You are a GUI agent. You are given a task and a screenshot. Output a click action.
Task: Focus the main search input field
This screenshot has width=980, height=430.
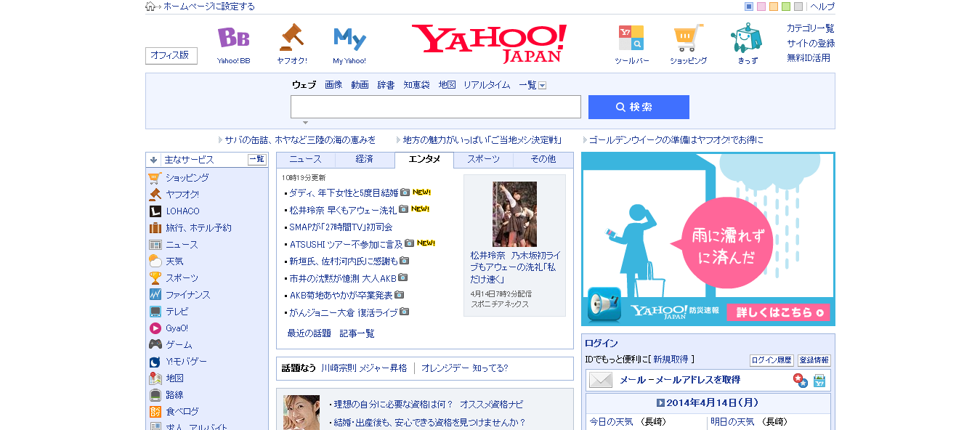(x=436, y=107)
